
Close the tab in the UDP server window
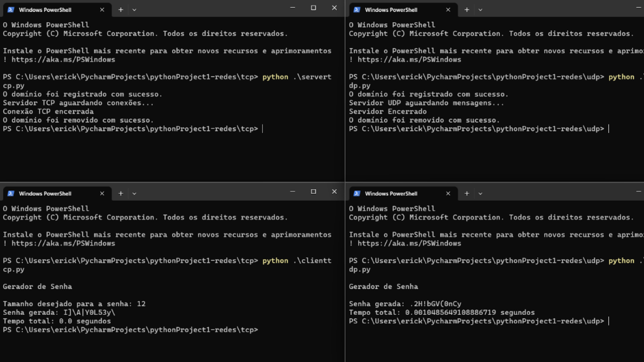(x=448, y=10)
